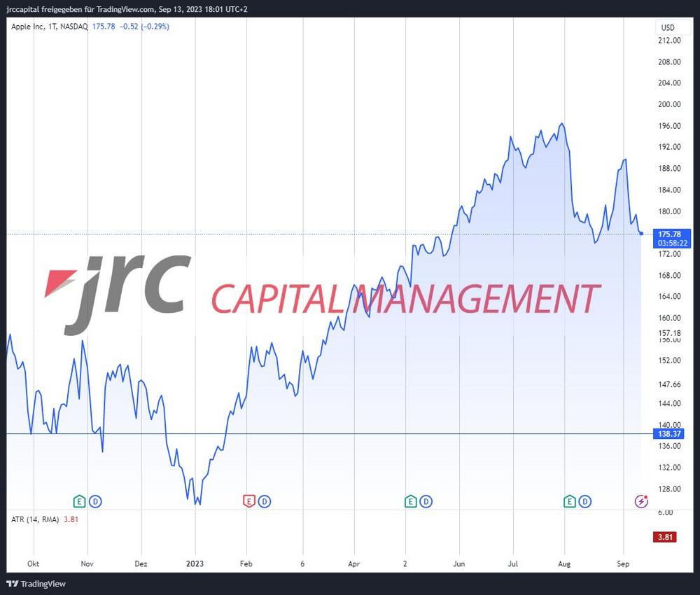This screenshot has width=700, height=595.
Task: Click the dividend marker near May
Action: (x=426, y=501)
